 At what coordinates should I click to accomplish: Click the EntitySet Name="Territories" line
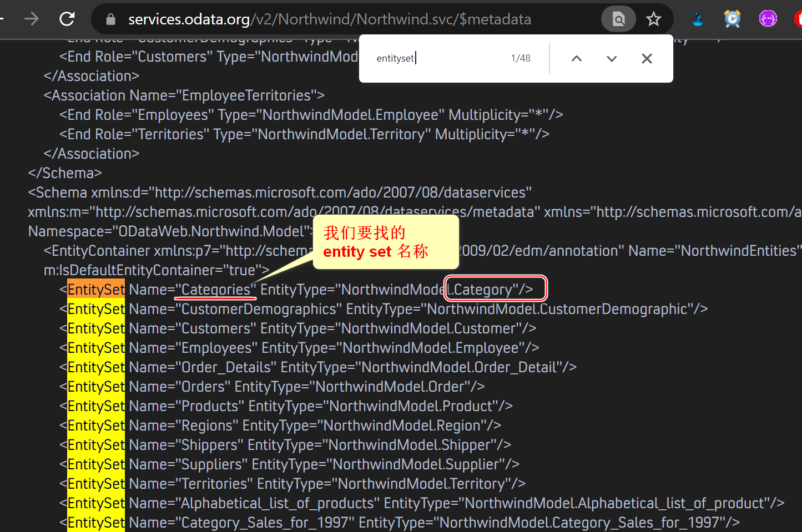coord(292,484)
